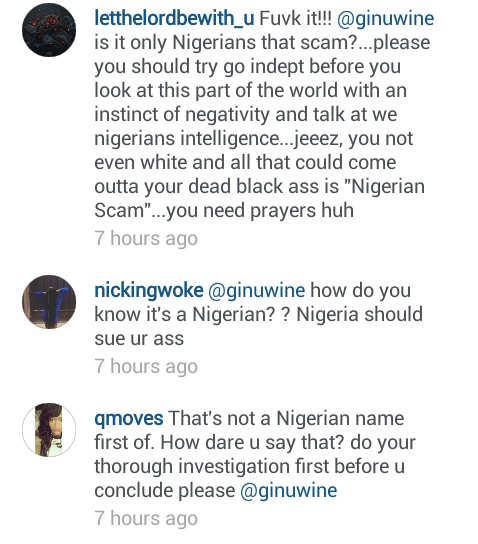
Task: Visit the letthelordbewith_u username link
Action: (x=174, y=18)
